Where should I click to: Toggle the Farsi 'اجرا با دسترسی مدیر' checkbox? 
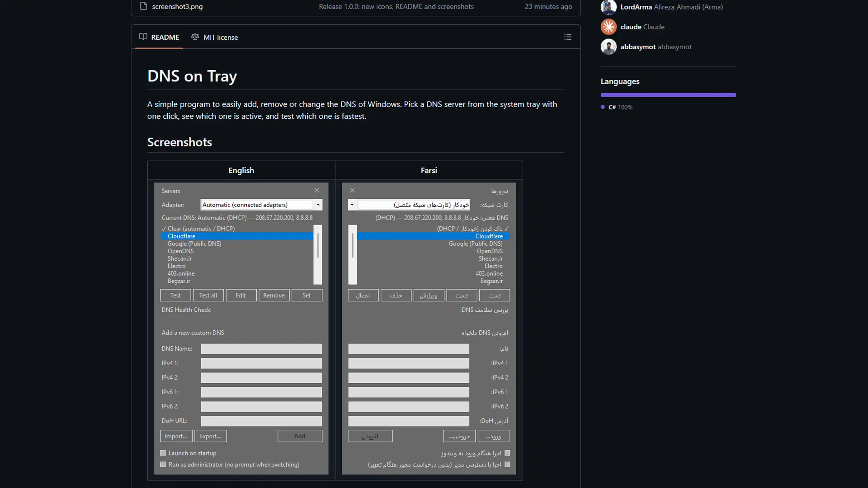[507, 465]
